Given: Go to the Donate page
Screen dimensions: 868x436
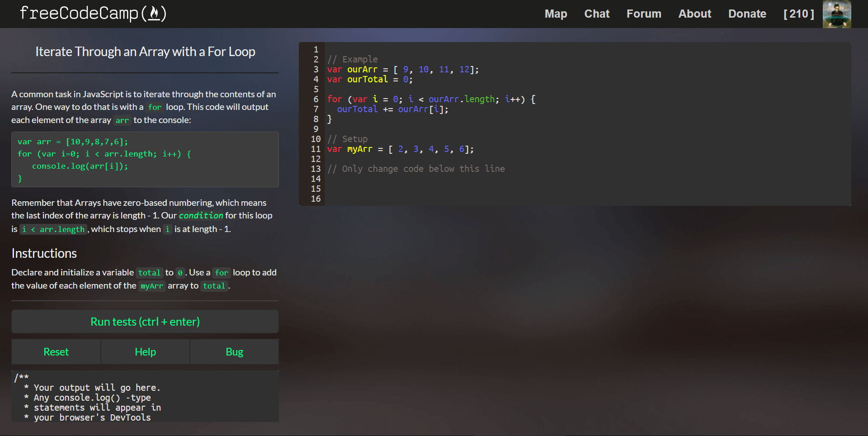Looking at the screenshot, I should [747, 14].
